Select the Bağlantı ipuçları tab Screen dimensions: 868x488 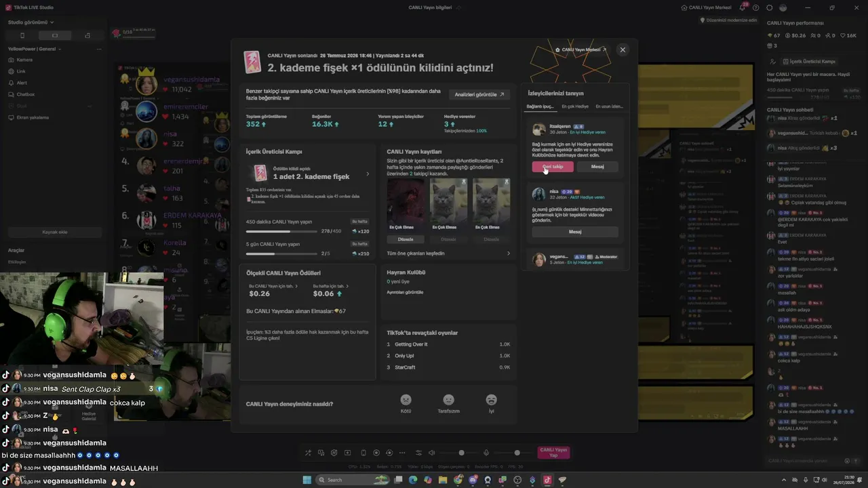[540, 106]
